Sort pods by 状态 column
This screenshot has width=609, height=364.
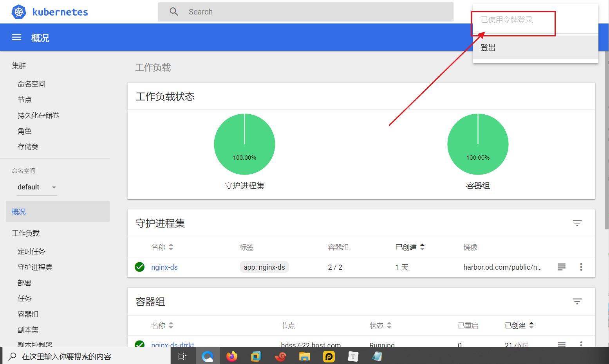[x=380, y=326]
